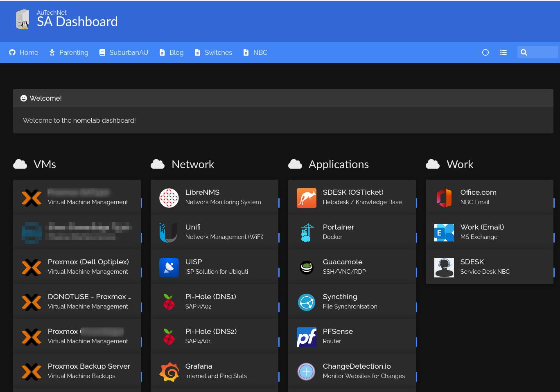Toggle the light/dark theme circle icon

(x=485, y=52)
